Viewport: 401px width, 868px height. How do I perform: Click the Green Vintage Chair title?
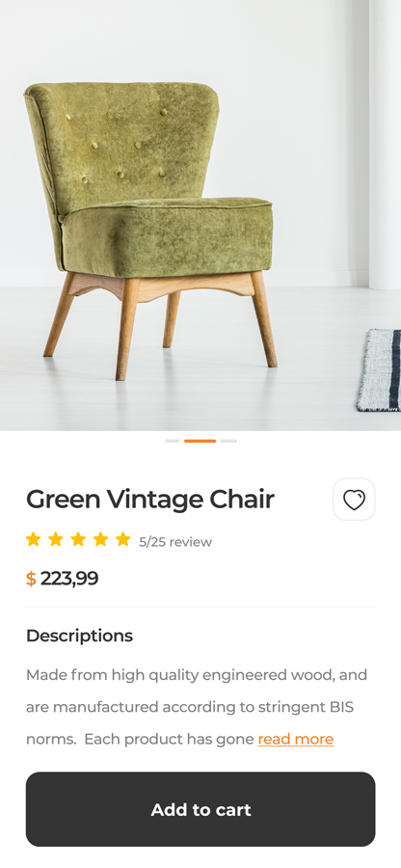click(x=149, y=500)
